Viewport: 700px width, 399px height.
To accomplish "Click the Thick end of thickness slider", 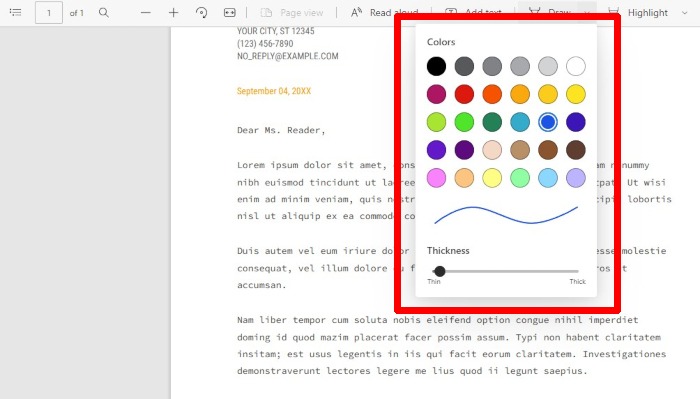I will coord(577,281).
